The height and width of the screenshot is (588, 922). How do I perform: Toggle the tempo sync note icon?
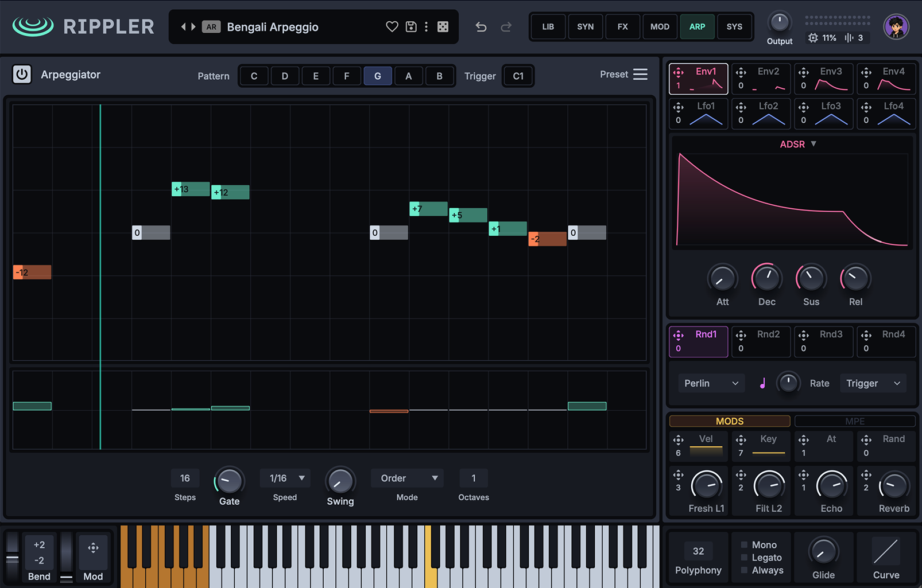(762, 383)
